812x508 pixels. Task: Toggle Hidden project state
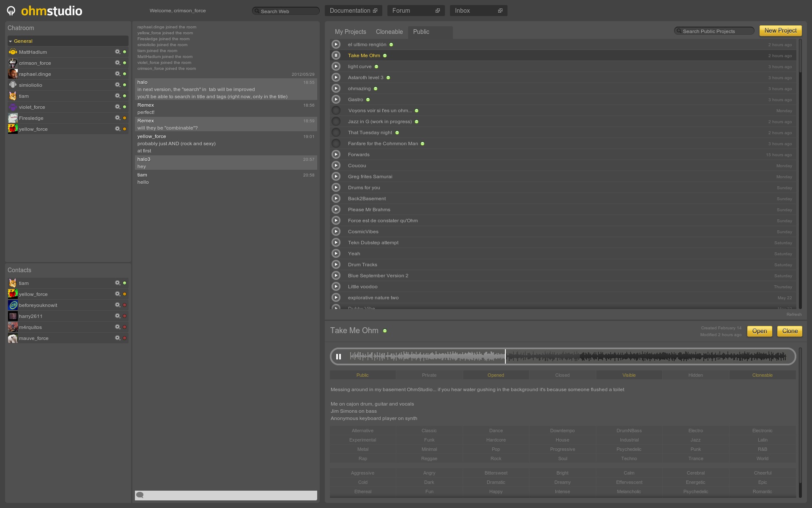(695, 375)
